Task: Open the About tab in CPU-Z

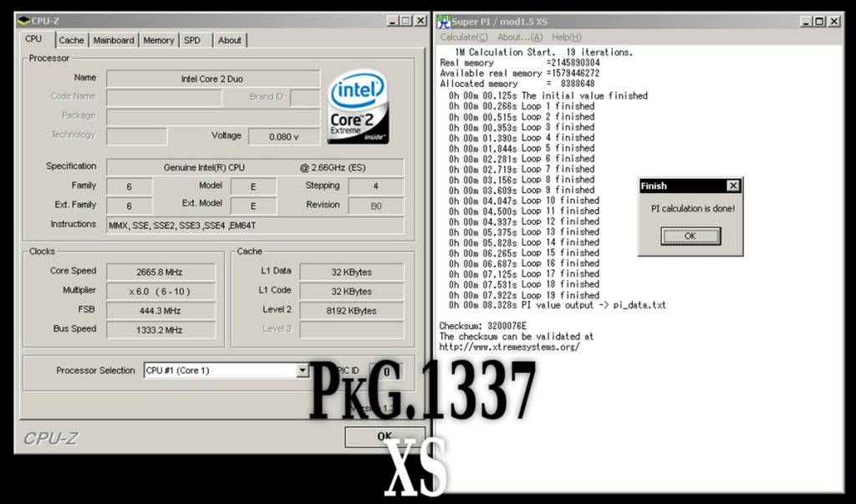Action: click(229, 40)
